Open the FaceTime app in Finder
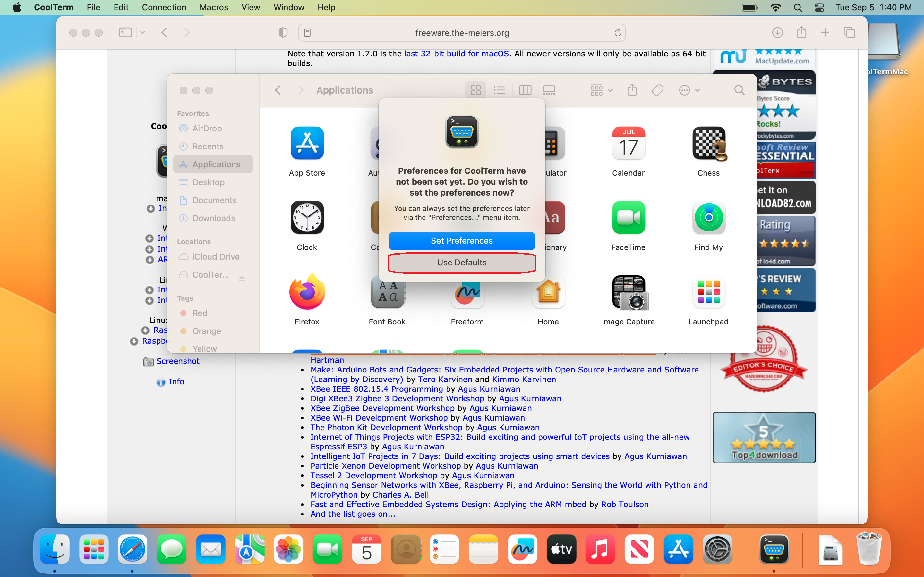This screenshot has height=577, width=924. pos(628,218)
